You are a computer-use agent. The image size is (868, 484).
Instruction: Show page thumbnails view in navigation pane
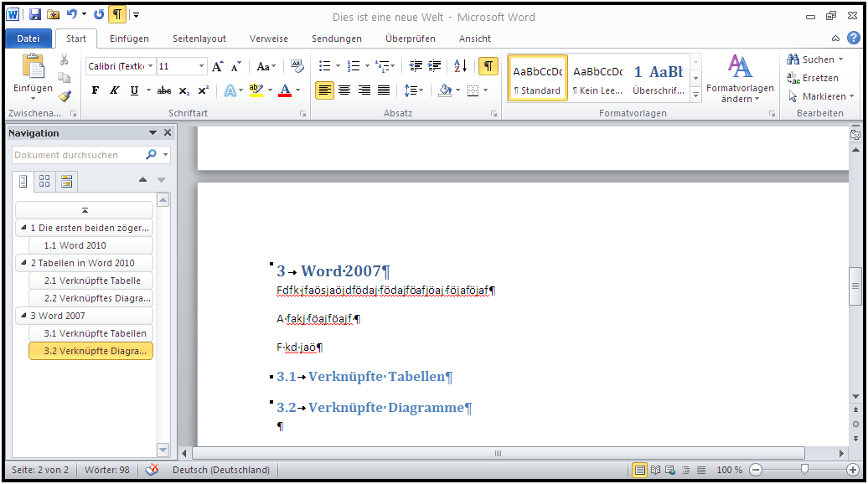tap(44, 181)
